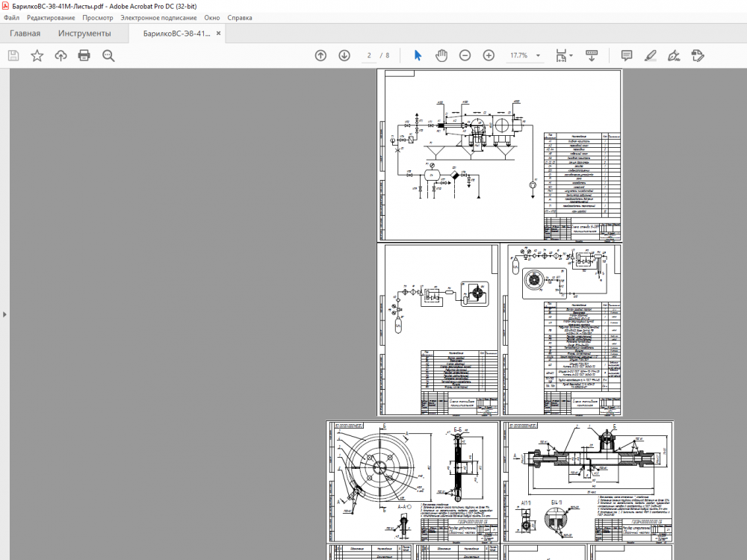The height and width of the screenshot is (560, 747).
Task: Switch to the Инструменты tab
Action: [x=84, y=34]
